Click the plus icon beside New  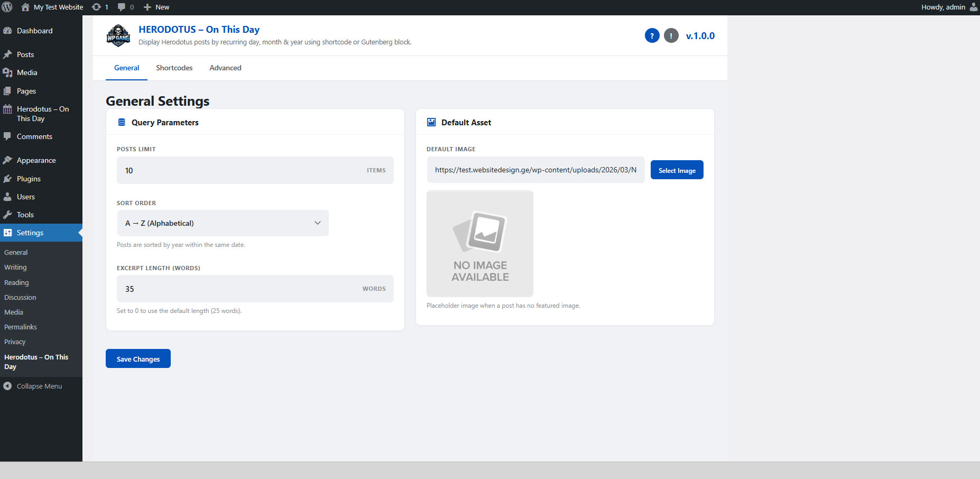pyautogui.click(x=147, y=7)
